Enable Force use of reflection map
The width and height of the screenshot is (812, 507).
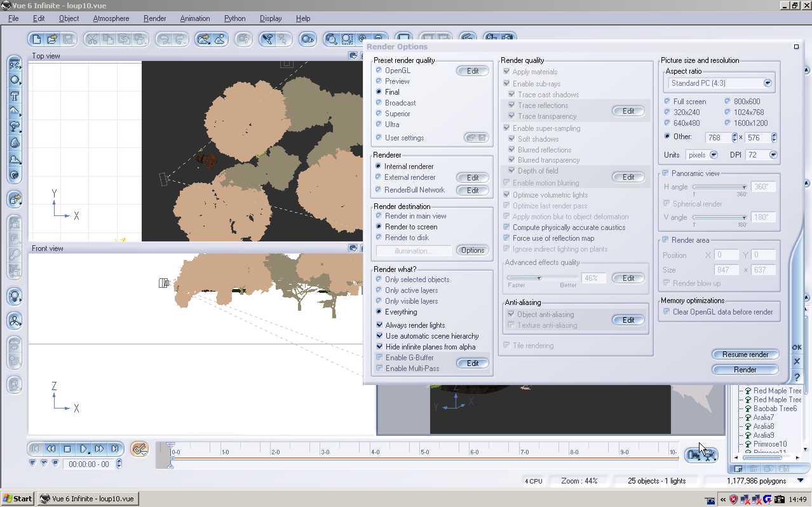click(x=507, y=238)
